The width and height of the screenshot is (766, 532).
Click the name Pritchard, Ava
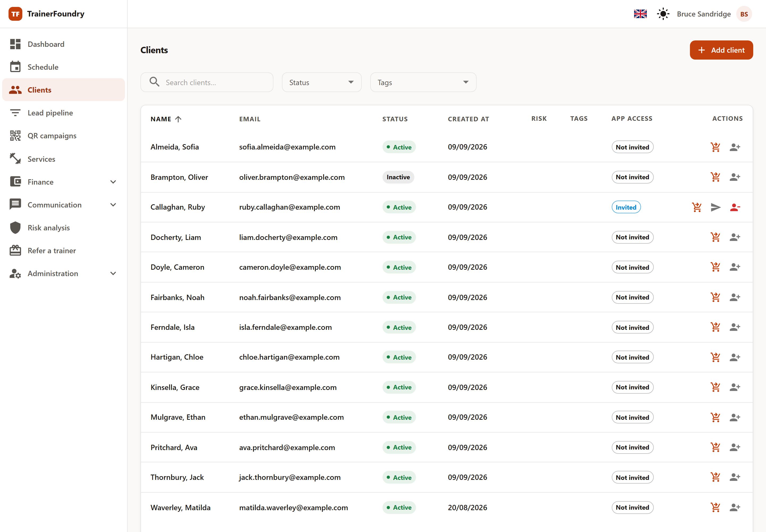pos(174,447)
